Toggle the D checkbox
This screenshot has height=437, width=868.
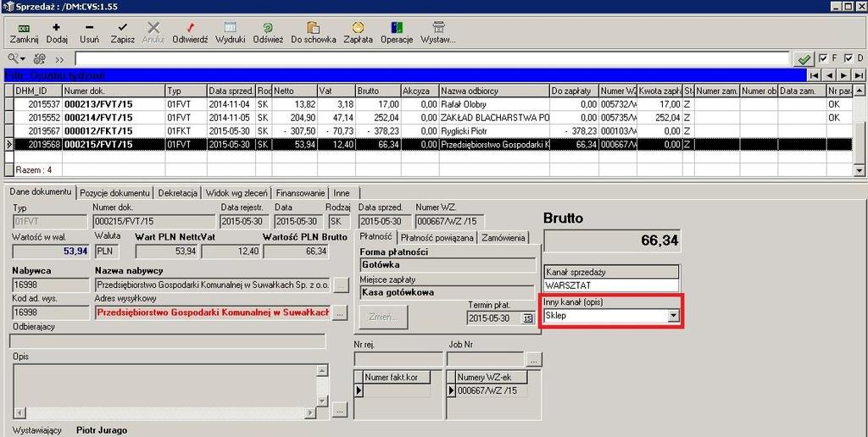coord(849,58)
